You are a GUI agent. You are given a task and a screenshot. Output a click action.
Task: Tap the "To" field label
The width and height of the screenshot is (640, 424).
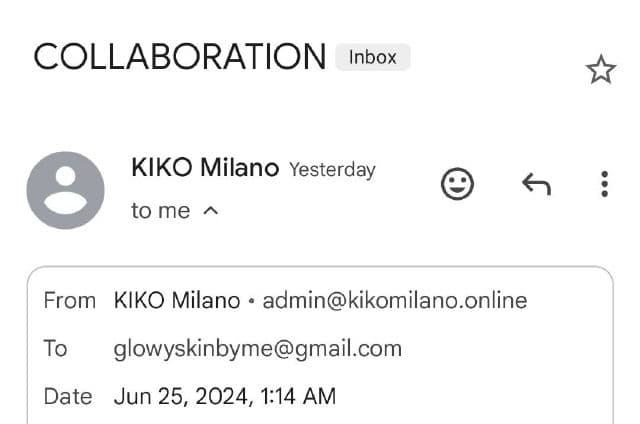pyautogui.click(x=55, y=348)
